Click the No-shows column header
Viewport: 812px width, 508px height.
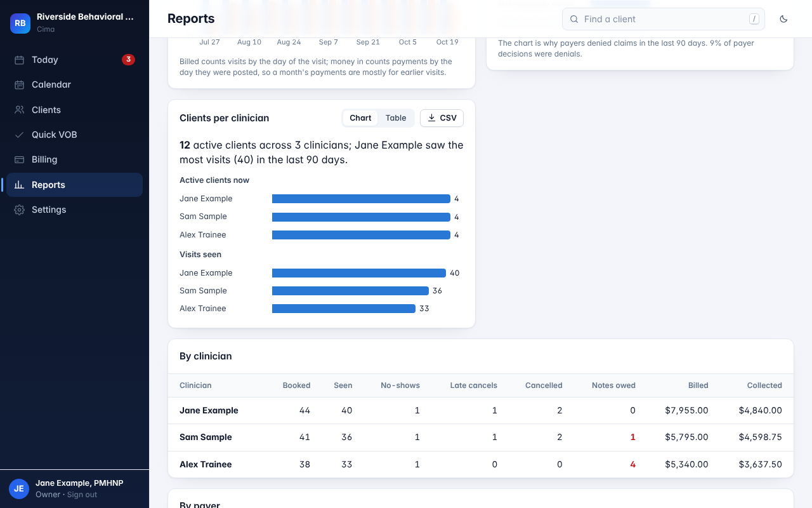(400, 385)
